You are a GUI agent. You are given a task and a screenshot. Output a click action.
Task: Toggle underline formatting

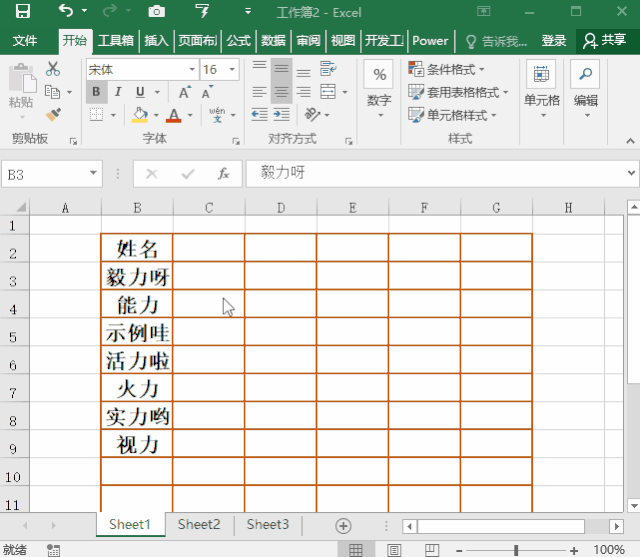[140, 92]
